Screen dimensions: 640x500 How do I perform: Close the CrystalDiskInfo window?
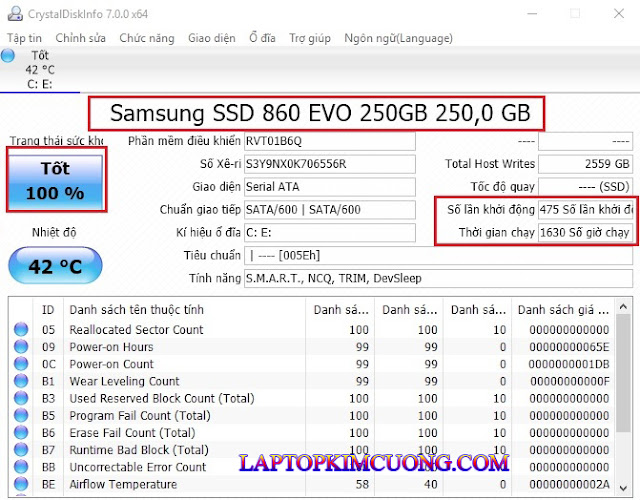pyautogui.click(x=619, y=13)
